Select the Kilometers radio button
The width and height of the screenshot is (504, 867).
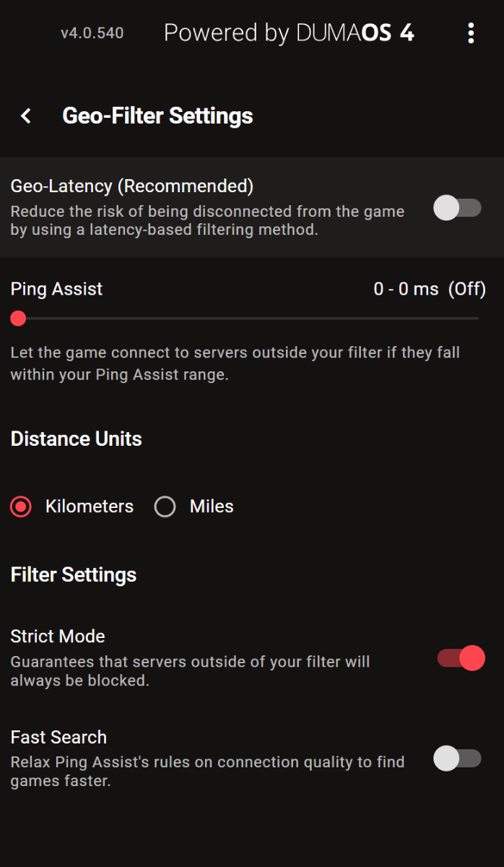coord(22,507)
